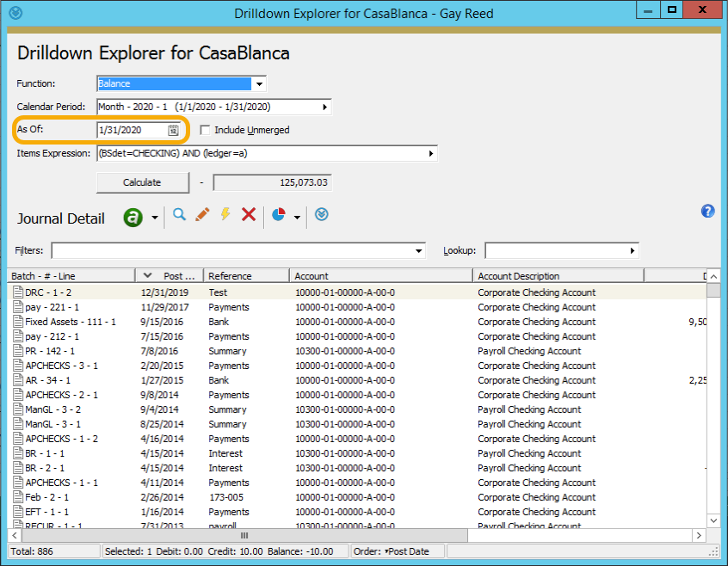Screen dimensions: 728x566
Task: Open the Filters dropdown arrow
Action: point(419,251)
